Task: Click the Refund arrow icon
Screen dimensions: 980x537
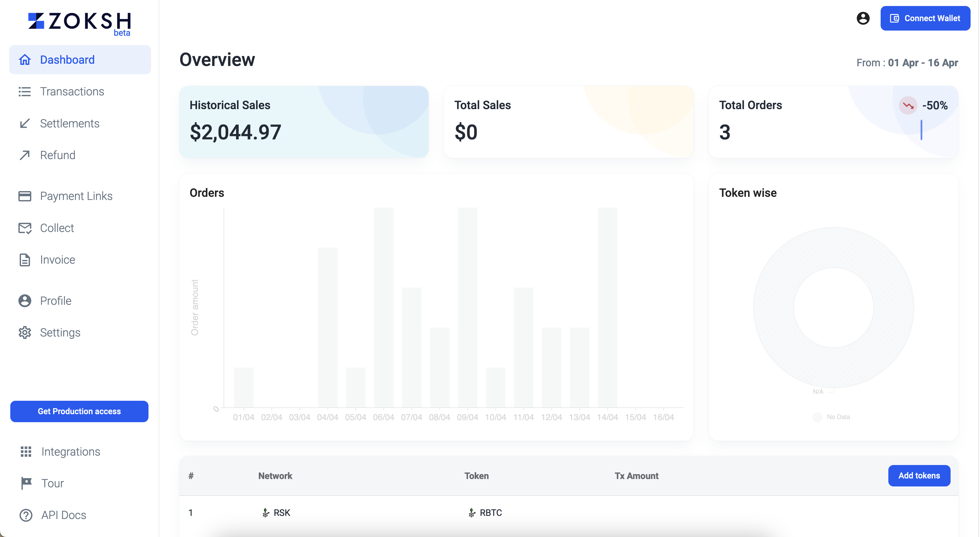Action: (25, 155)
